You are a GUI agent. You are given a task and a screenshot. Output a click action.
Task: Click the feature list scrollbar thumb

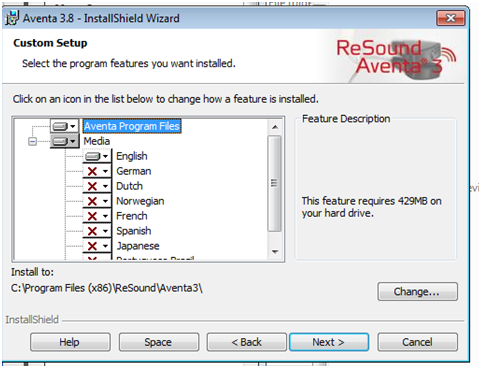[x=275, y=183]
